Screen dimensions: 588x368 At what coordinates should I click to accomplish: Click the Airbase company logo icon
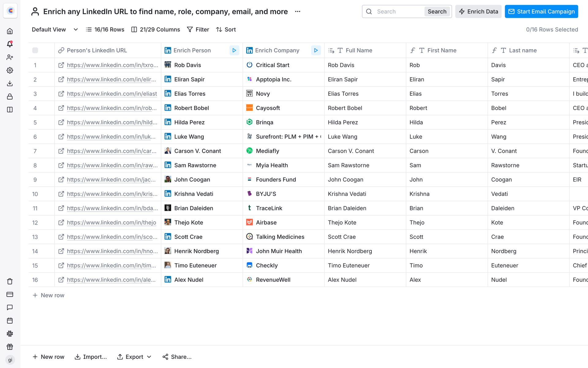pyautogui.click(x=250, y=222)
